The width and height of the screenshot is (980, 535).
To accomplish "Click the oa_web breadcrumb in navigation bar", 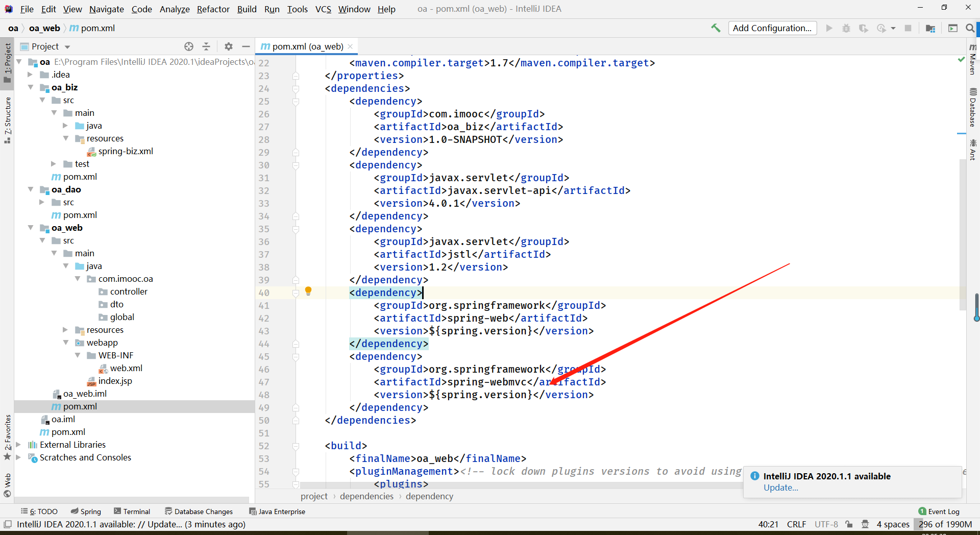I will pyautogui.click(x=44, y=28).
